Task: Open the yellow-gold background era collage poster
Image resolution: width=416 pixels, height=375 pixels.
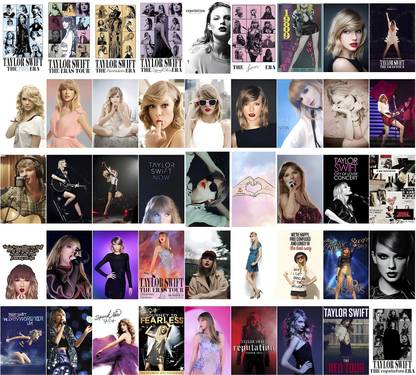Action: [x=115, y=39]
